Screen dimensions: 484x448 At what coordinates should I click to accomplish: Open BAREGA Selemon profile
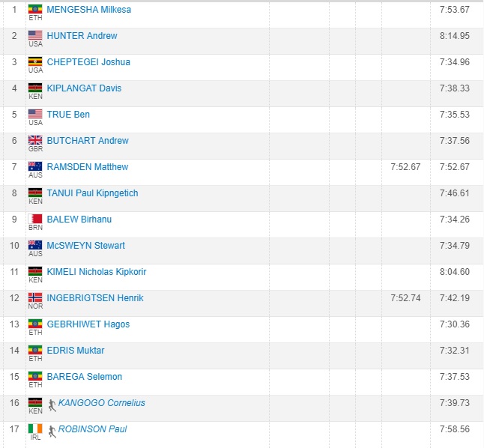tap(84, 377)
